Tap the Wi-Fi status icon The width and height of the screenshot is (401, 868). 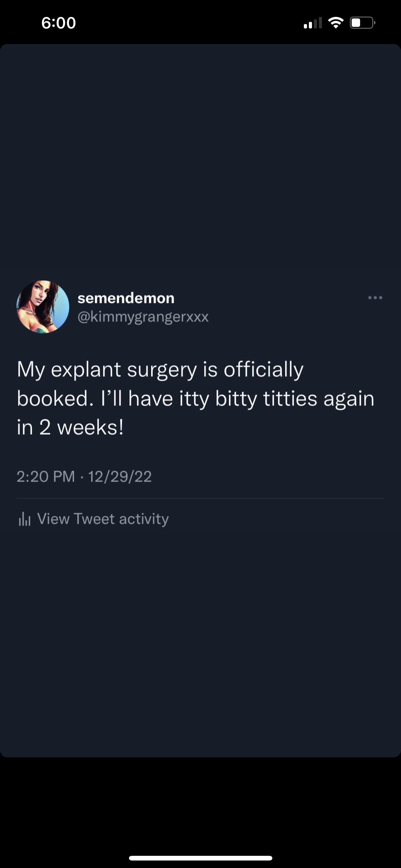click(335, 23)
